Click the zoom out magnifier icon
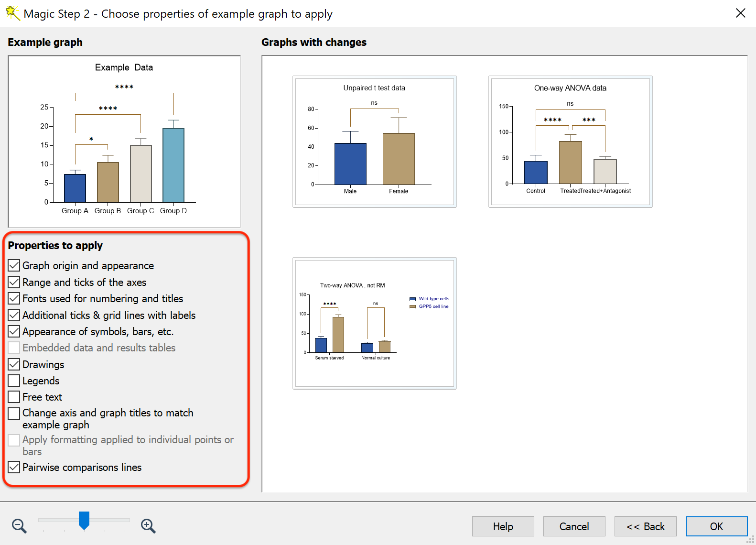756x545 pixels. [x=19, y=526]
